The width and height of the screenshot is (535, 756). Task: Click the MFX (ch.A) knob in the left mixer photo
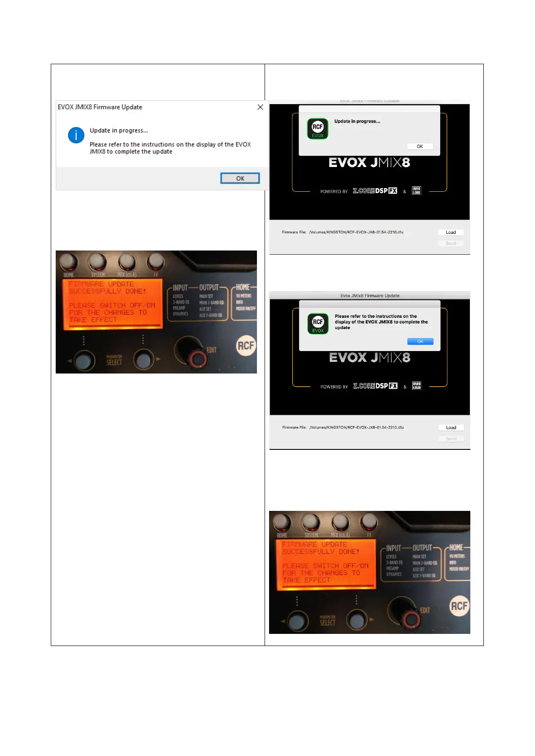point(127,261)
